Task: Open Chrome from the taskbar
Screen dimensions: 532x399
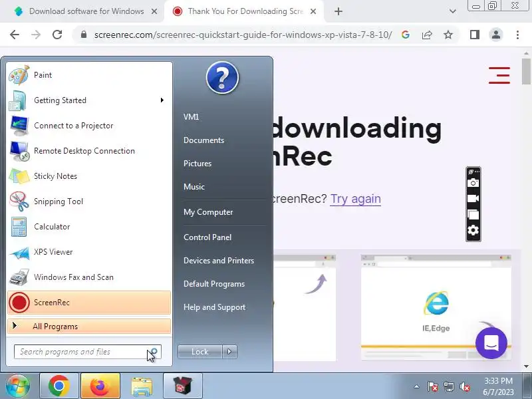Action: click(x=59, y=386)
